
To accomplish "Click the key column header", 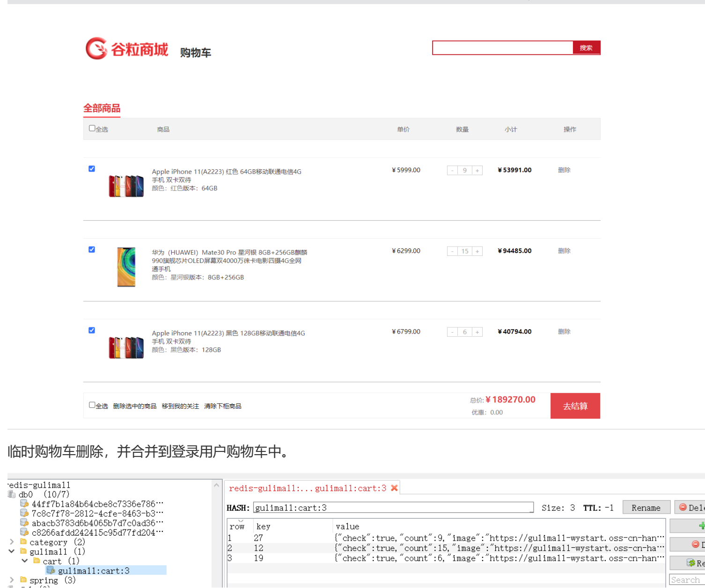I will pyautogui.click(x=293, y=526).
